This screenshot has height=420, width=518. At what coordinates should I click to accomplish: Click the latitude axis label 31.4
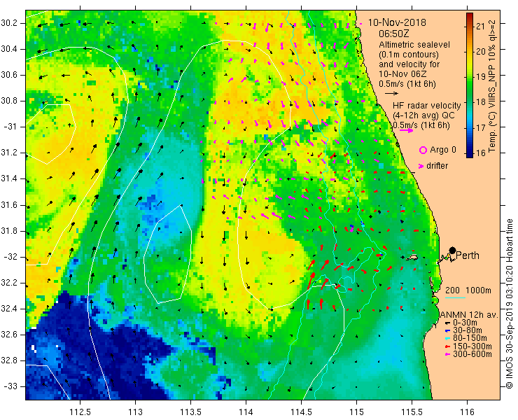8,178
